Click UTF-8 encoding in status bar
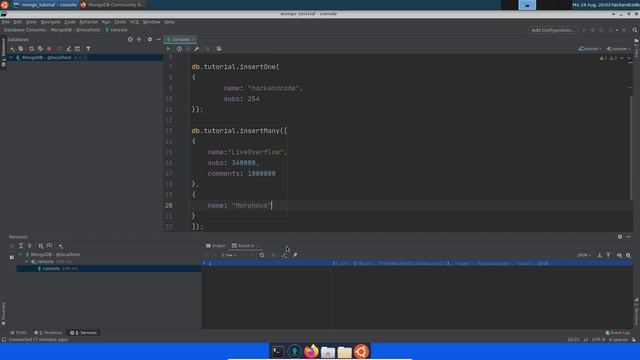 598,340
